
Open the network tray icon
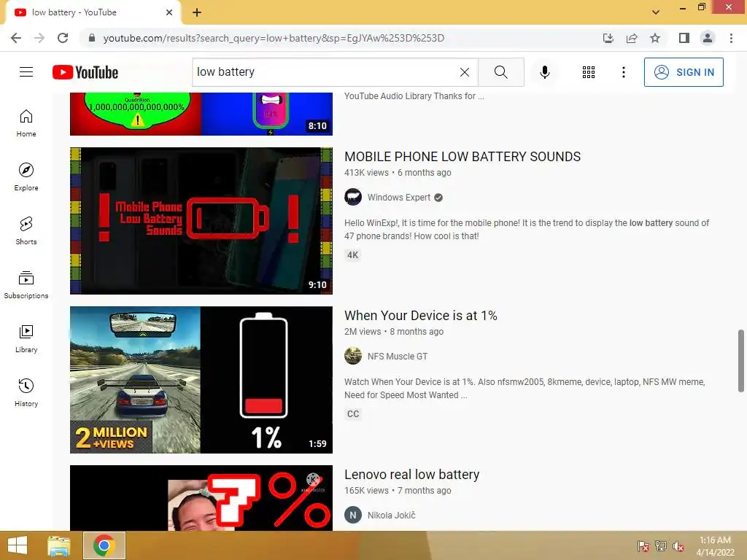click(x=661, y=545)
